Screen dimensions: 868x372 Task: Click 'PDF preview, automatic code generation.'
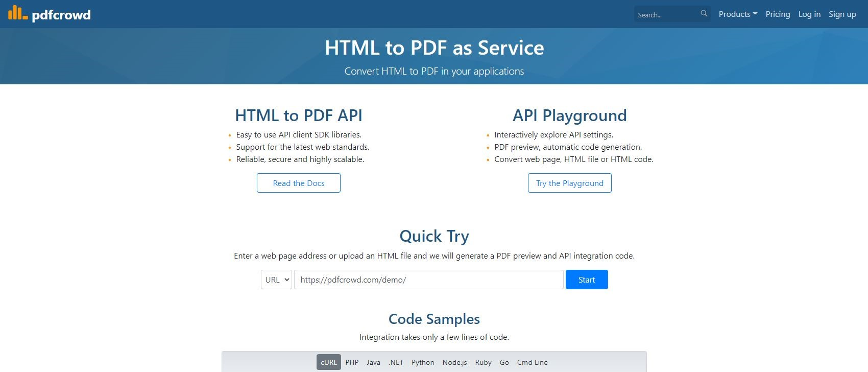pos(568,147)
